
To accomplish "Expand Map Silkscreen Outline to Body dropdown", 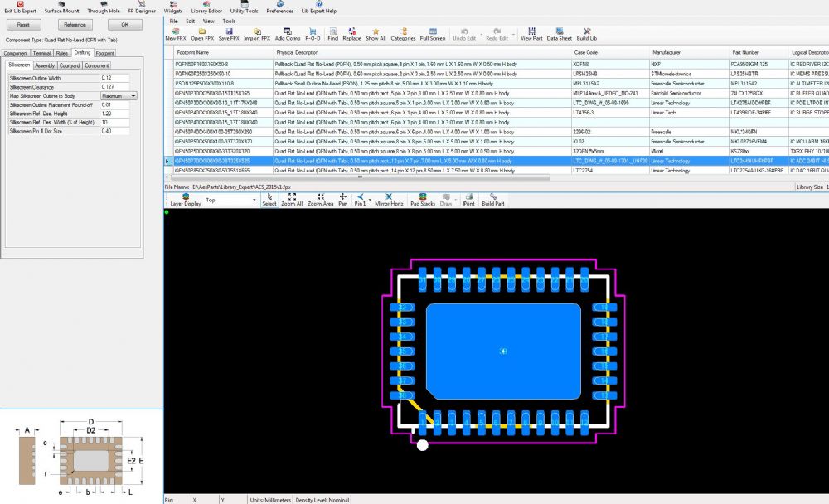I will (133, 96).
